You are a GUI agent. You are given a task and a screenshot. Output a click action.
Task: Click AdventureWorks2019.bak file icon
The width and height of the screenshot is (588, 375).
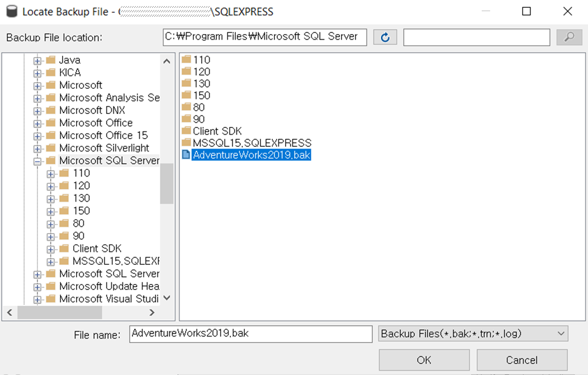(186, 154)
